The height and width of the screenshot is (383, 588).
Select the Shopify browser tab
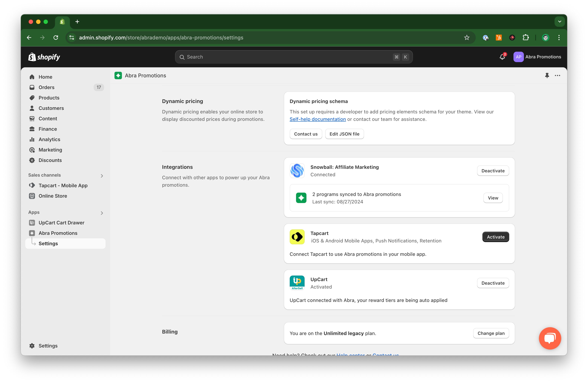62,22
